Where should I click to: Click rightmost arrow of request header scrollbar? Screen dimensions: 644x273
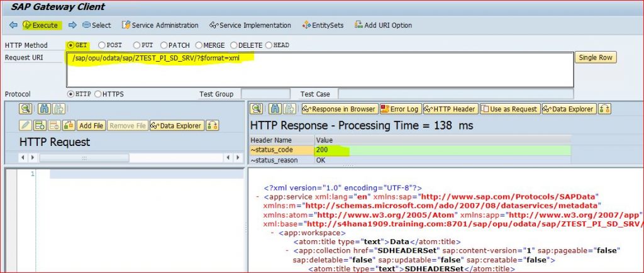(x=238, y=158)
